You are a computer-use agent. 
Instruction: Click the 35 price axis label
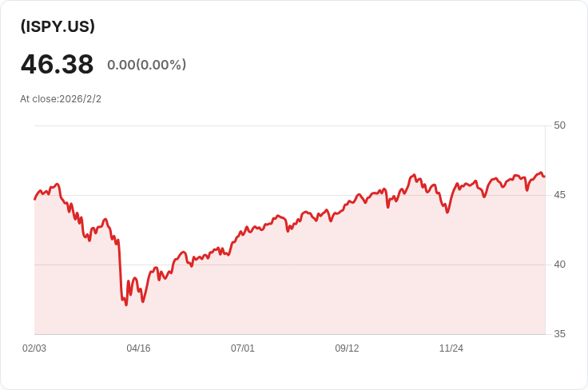(559, 334)
